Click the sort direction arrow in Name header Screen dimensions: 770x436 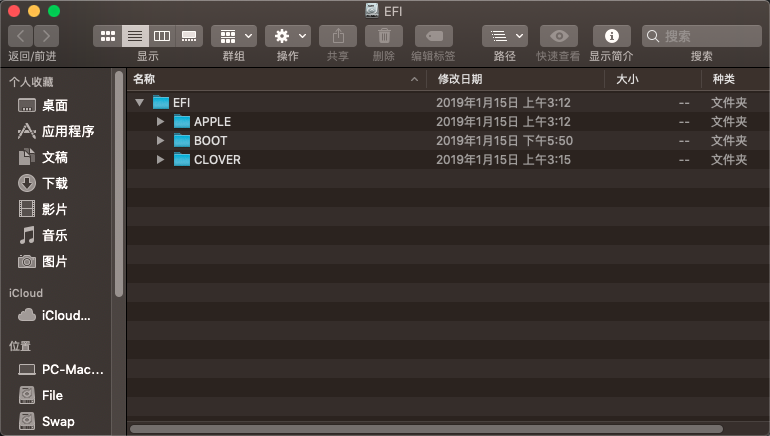click(x=414, y=79)
